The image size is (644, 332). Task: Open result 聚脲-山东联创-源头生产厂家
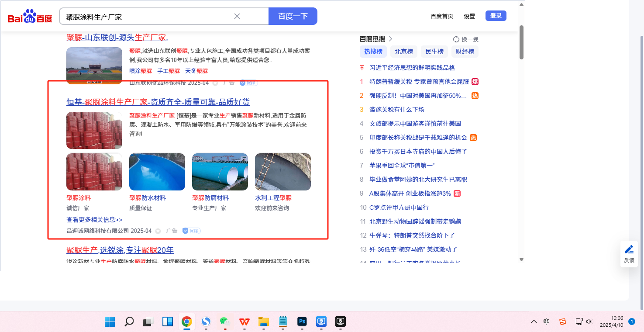[117, 38]
